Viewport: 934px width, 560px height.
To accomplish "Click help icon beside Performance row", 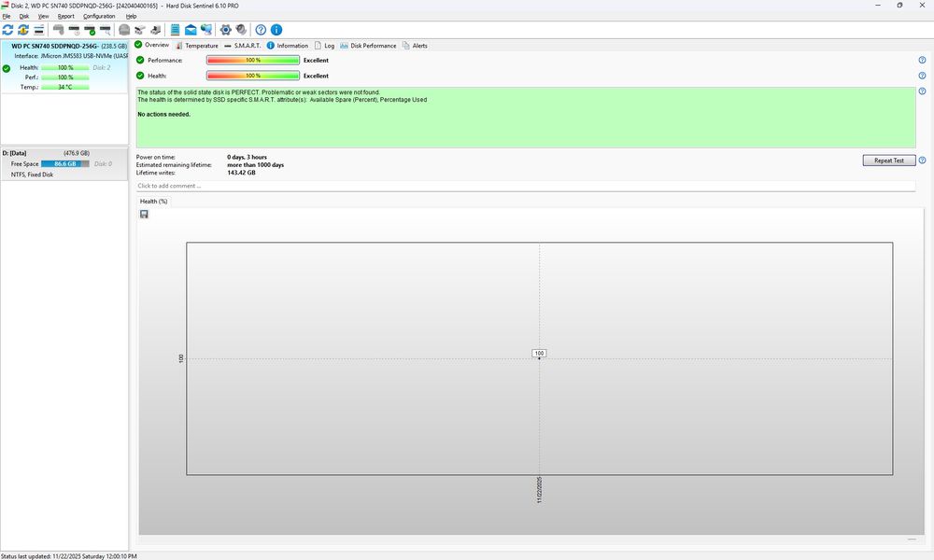I will [x=922, y=60].
